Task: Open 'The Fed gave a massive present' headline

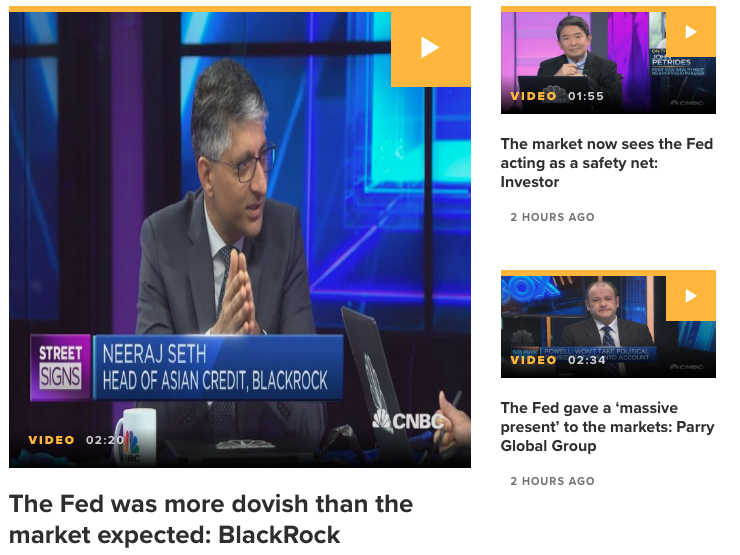Action: click(607, 427)
